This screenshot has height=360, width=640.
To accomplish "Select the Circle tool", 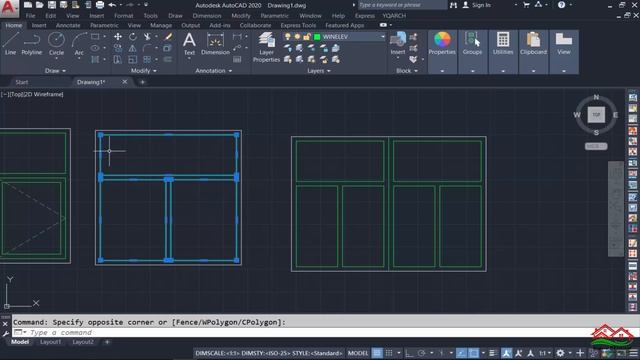I will pyautogui.click(x=56, y=44).
